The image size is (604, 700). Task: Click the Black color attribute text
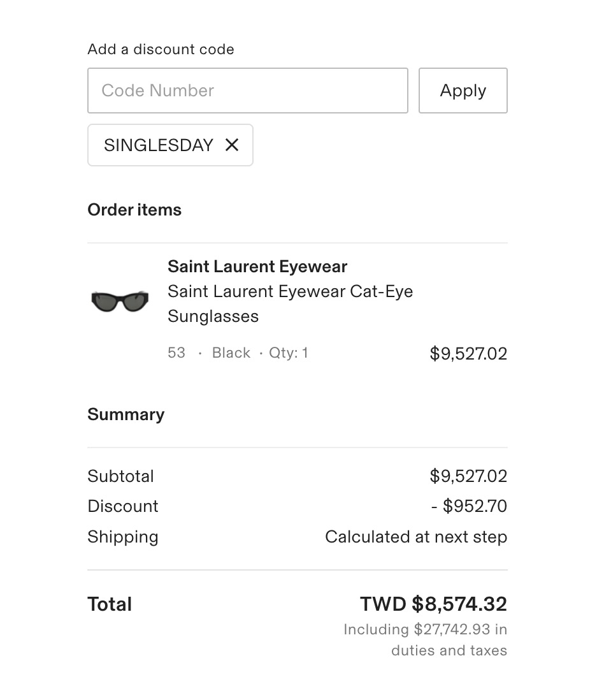[x=231, y=353]
